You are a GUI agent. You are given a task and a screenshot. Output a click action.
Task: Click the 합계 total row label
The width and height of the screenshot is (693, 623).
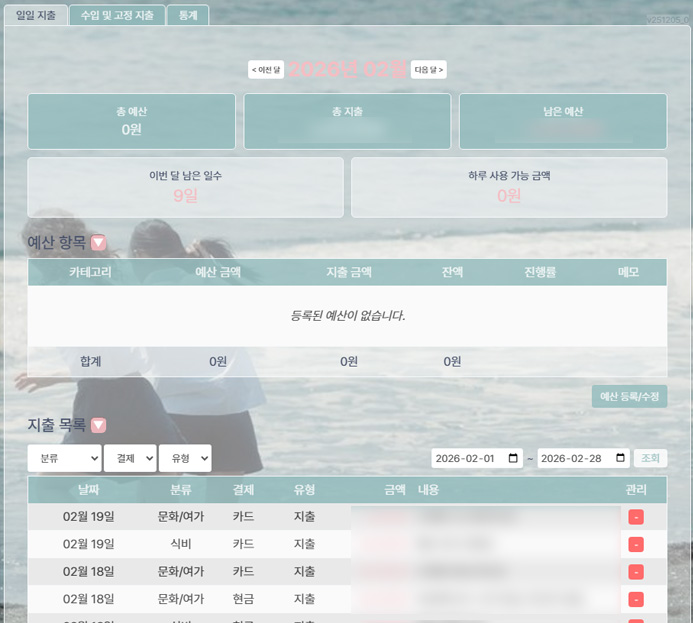click(x=91, y=361)
